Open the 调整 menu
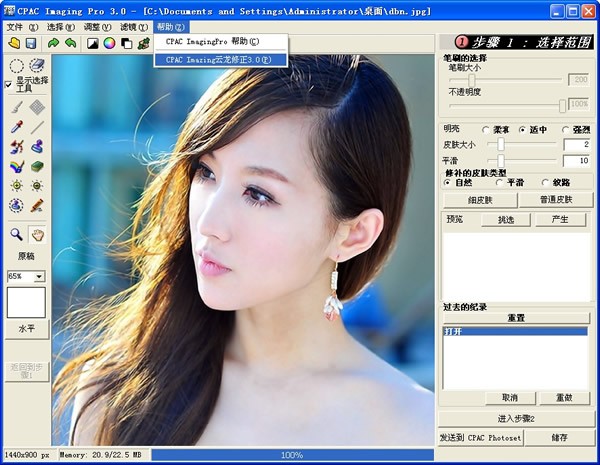This screenshot has height=465, width=600. [x=98, y=27]
